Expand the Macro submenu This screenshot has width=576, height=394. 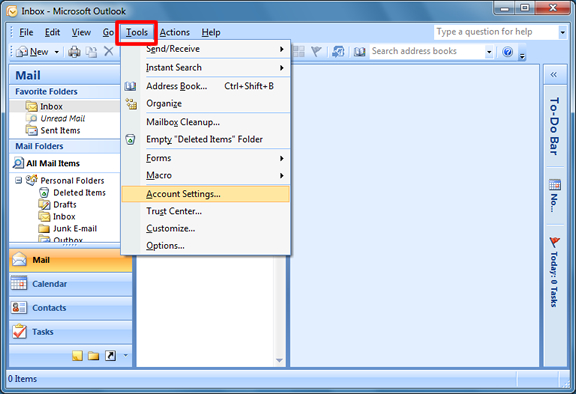click(281, 176)
